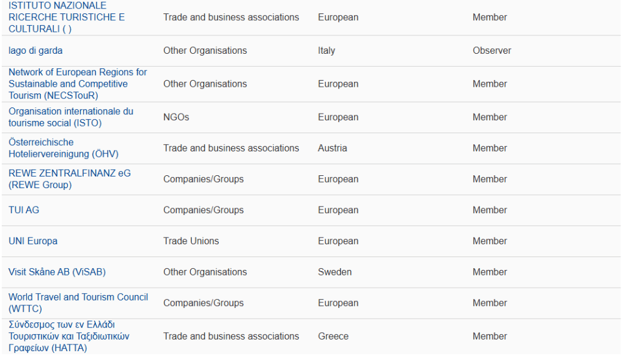Select the Greece country cell
Viewport: 626px width, 364px height.
(333, 337)
